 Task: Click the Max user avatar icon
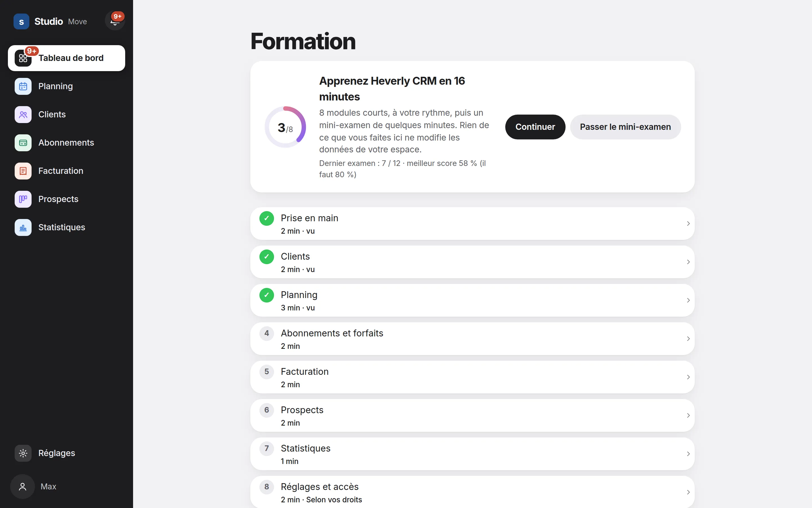pos(23,487)
